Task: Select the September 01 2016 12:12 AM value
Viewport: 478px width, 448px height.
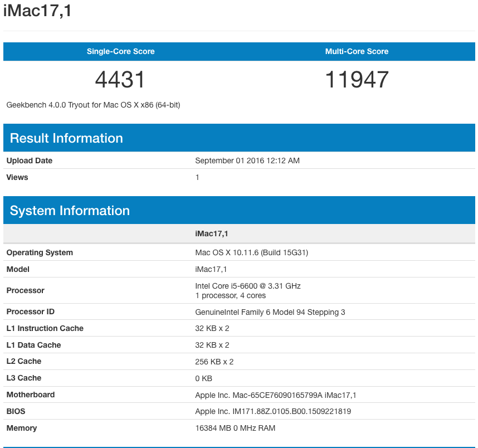Action: point(247,160)
